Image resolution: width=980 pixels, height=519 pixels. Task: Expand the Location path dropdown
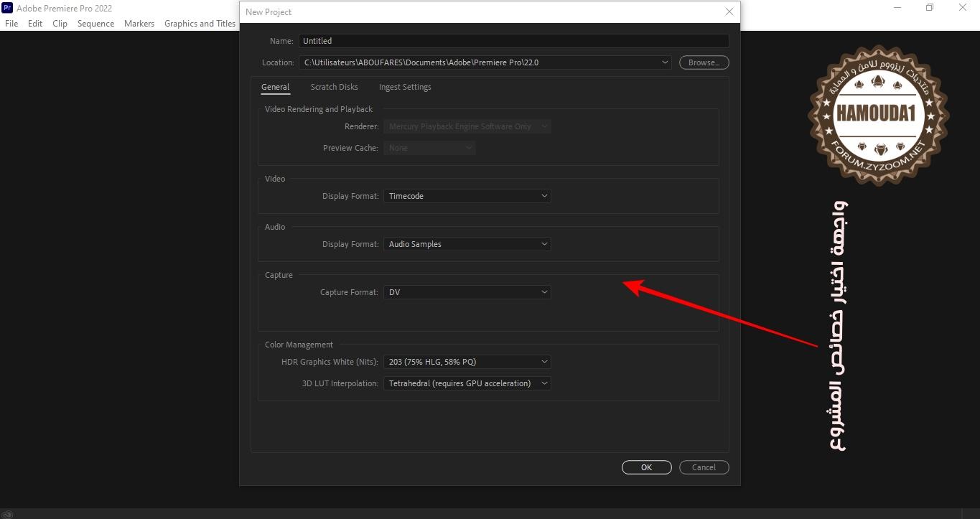pyautogui.click(x=665, y=62)
